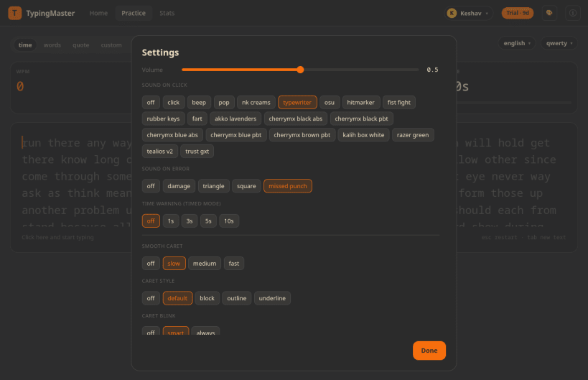Click the Done button
The width and height of the screenshot is (588, 380).
(x=429, y=351)
